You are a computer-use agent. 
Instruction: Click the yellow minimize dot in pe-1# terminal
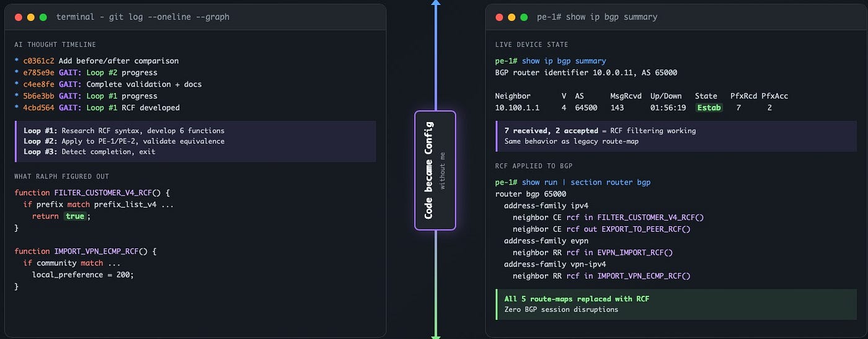[x=512, y=17]
